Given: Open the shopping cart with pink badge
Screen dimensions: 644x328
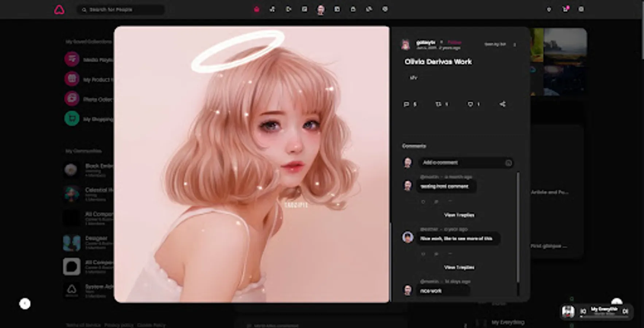Looking at the screenshot, I should pyautogui.click(x=565, y=9).
